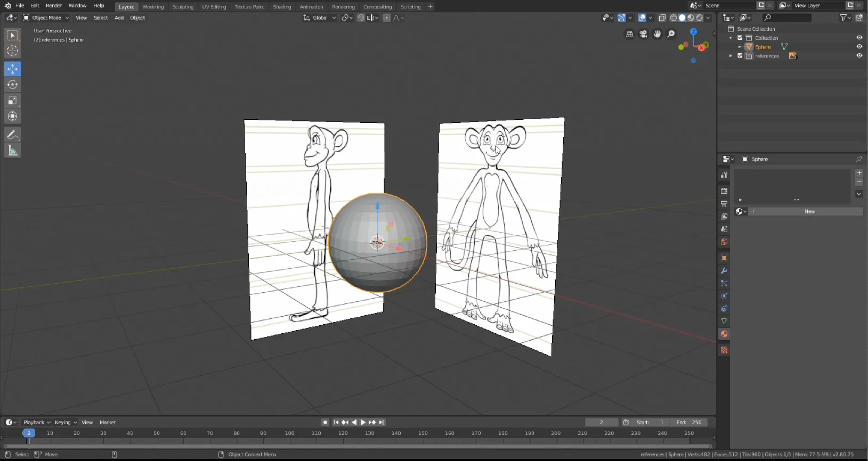The width and height of the screenshot is (868, 461).
Task: Select the Annotate tool
Action: (x=12, y=134)
